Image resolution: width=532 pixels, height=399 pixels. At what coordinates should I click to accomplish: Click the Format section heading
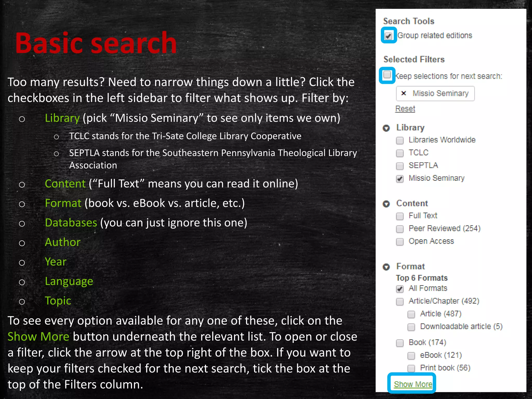click(x=411, y=266)
